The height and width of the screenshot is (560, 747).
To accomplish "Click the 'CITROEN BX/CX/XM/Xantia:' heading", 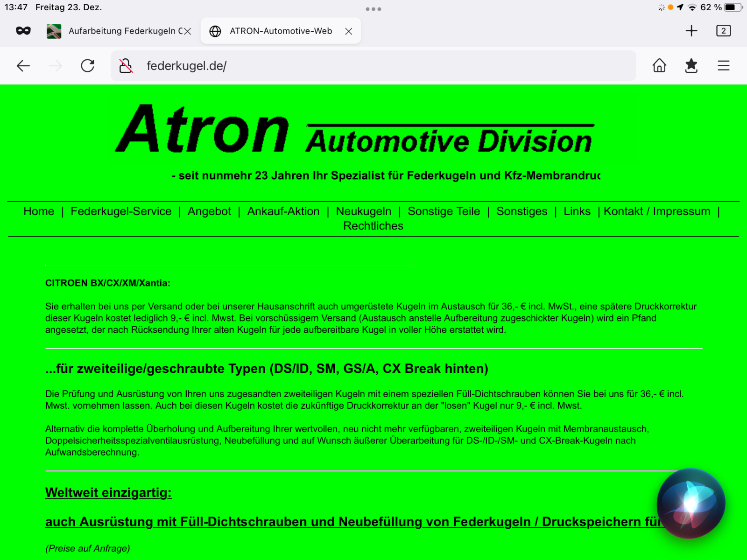I will click(x=108, y=283).
